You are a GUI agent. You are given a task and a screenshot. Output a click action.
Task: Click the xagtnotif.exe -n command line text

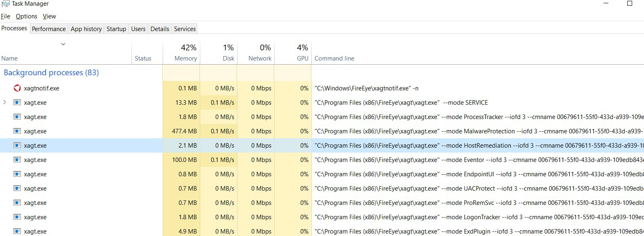tap(367, 88)
